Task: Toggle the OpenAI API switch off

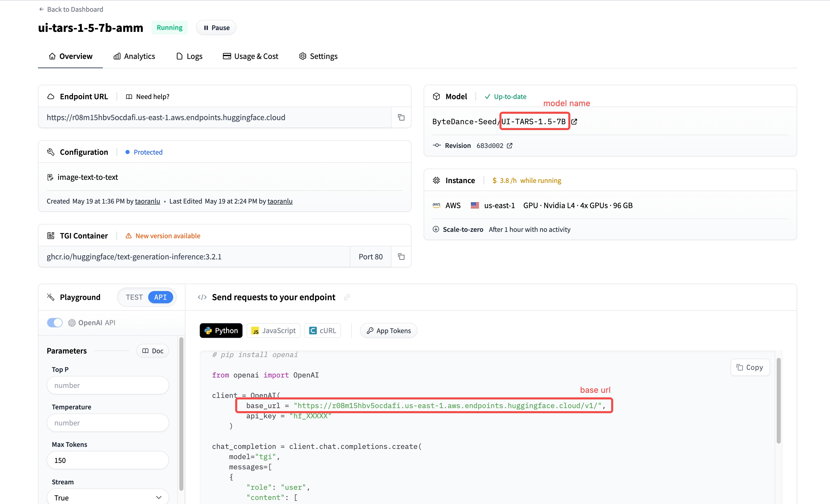Action: (55, 323)
